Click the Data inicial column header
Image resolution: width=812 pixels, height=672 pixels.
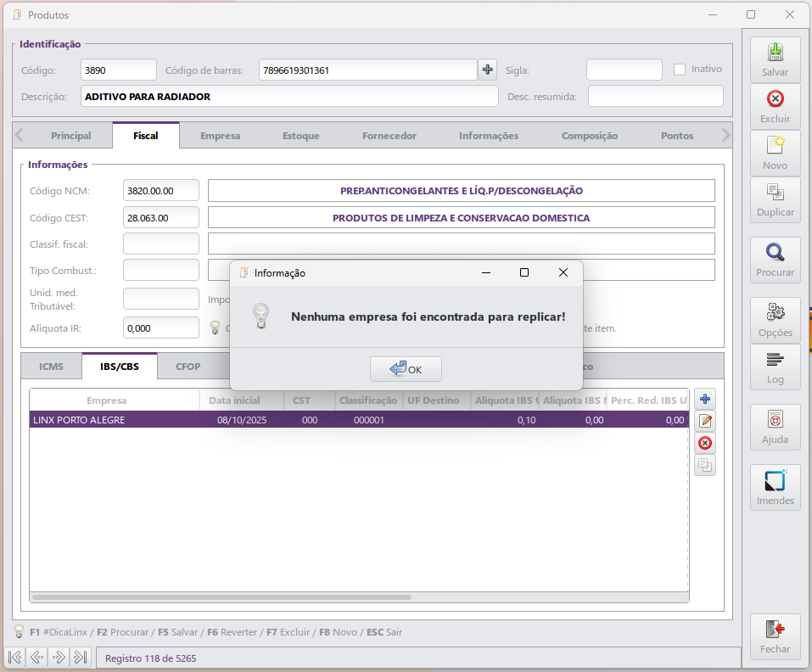coord(234,400)
